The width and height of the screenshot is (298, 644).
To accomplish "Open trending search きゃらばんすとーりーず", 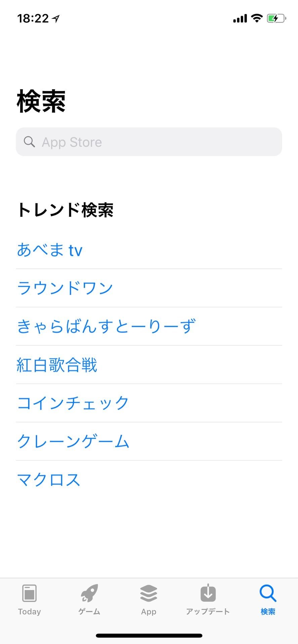I will 106,326.
